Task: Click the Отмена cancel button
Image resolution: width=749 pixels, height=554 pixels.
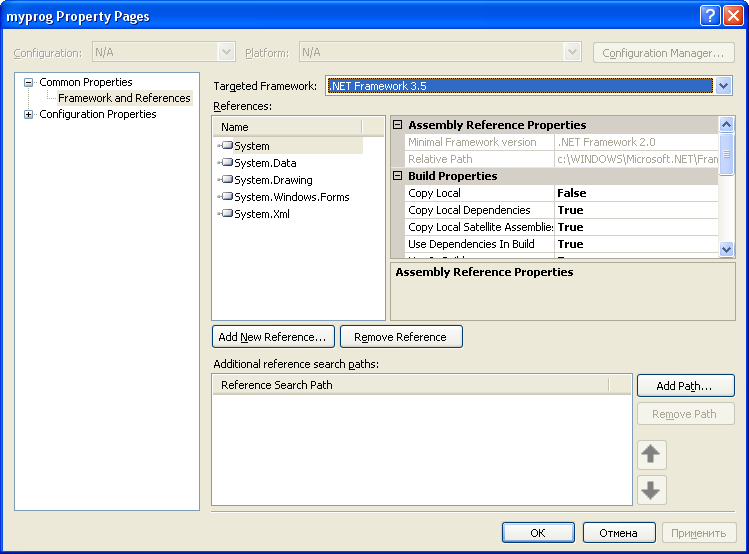Action: click(619, 533)
